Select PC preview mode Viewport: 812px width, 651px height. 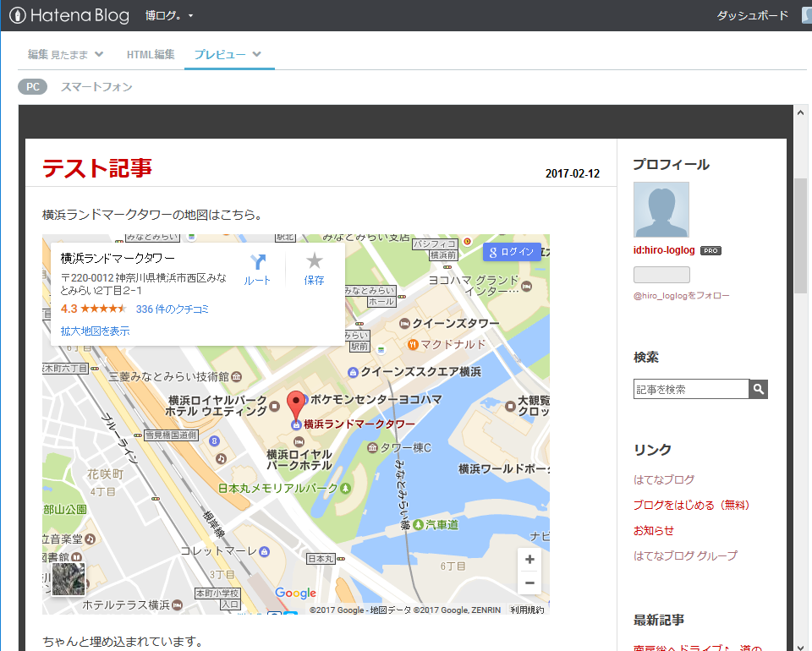(x=33, y=86)
